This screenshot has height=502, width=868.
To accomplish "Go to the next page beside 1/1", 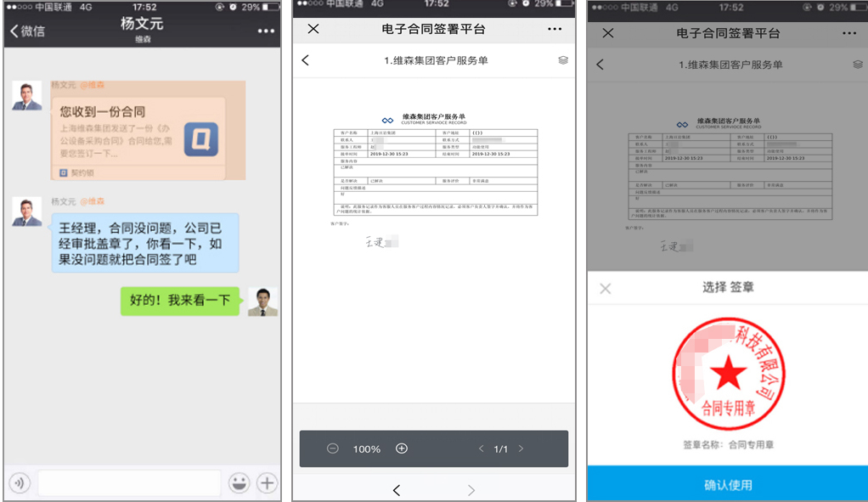I will point(521,448).
